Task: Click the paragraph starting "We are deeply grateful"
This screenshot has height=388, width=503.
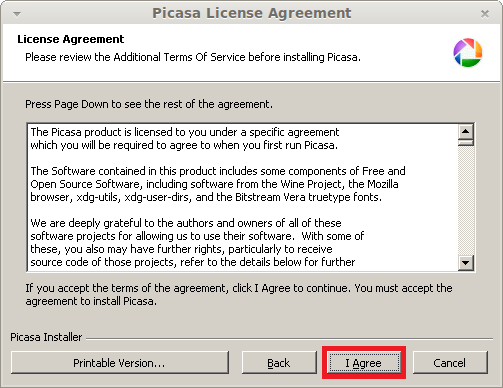Action: 197,242
